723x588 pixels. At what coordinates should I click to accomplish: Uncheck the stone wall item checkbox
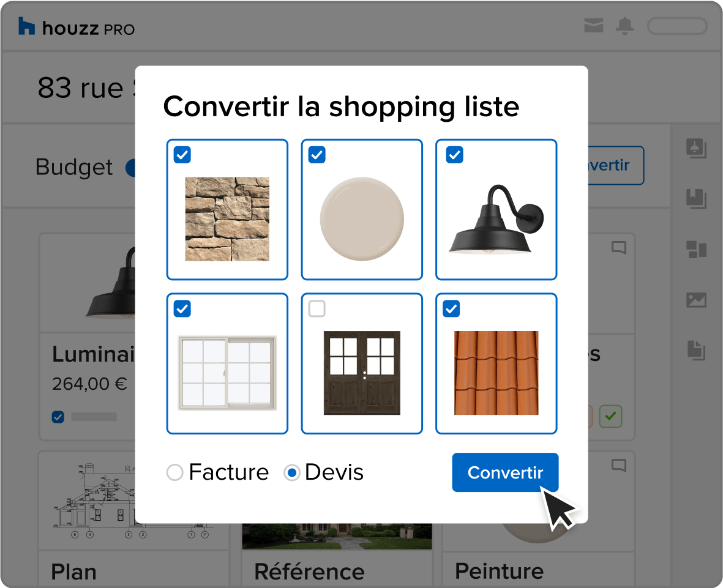182,155
